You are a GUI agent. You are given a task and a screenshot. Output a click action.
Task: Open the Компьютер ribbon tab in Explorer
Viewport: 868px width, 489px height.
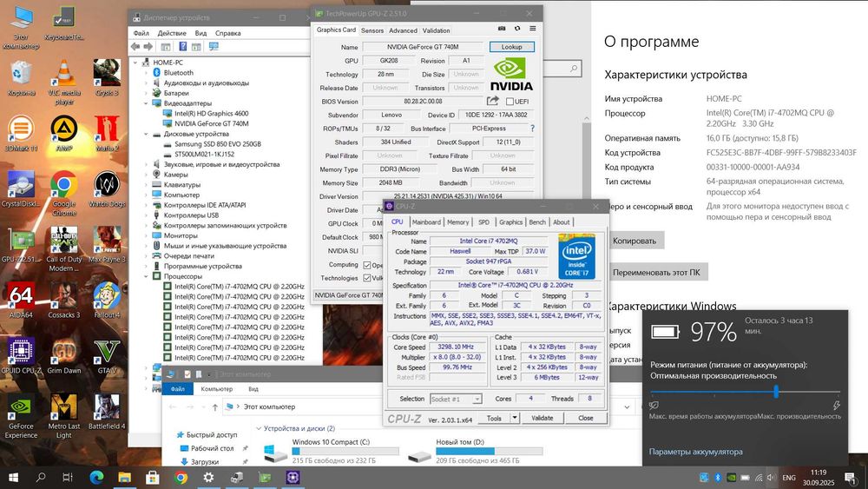(x=216, y=389)
